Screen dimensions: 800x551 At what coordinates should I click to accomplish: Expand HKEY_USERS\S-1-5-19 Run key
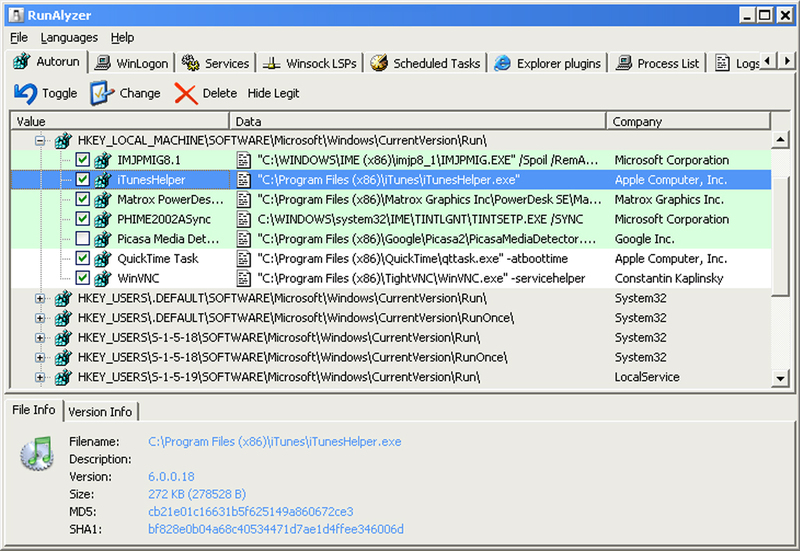tap(40, 377)
